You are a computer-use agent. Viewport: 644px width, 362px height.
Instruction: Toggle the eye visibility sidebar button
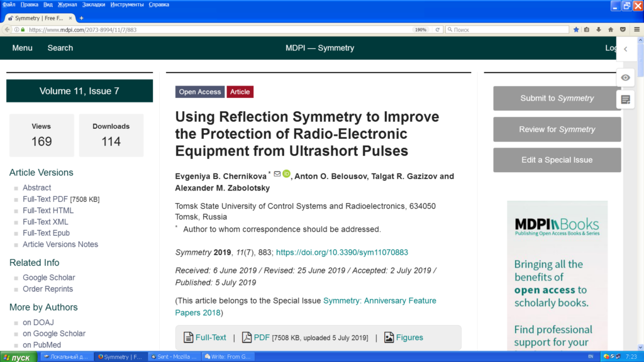(626, 77)
